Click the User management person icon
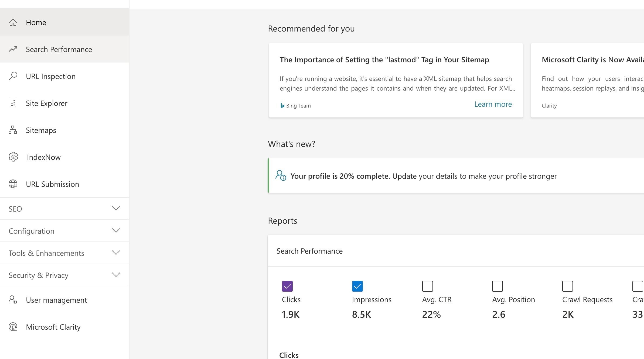Viewport: 644px width, 359px height. click(x=13, y=300)
